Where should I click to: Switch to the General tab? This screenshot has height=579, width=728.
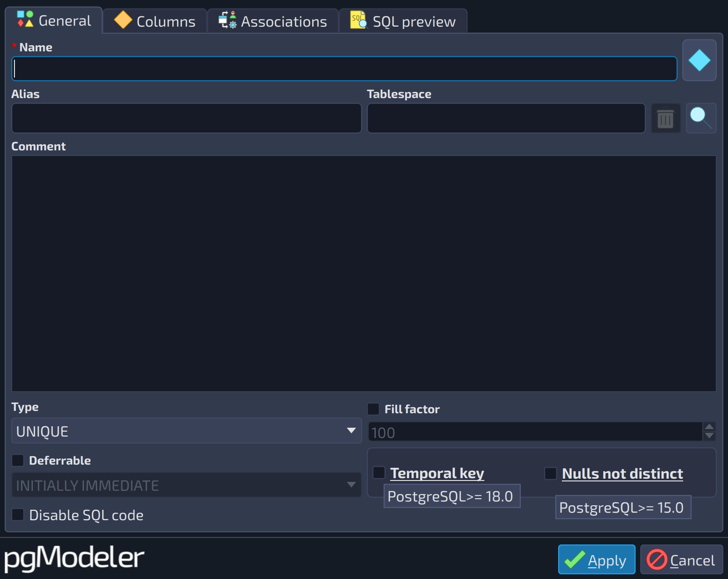pyautogui.click(x=54, y=21)
